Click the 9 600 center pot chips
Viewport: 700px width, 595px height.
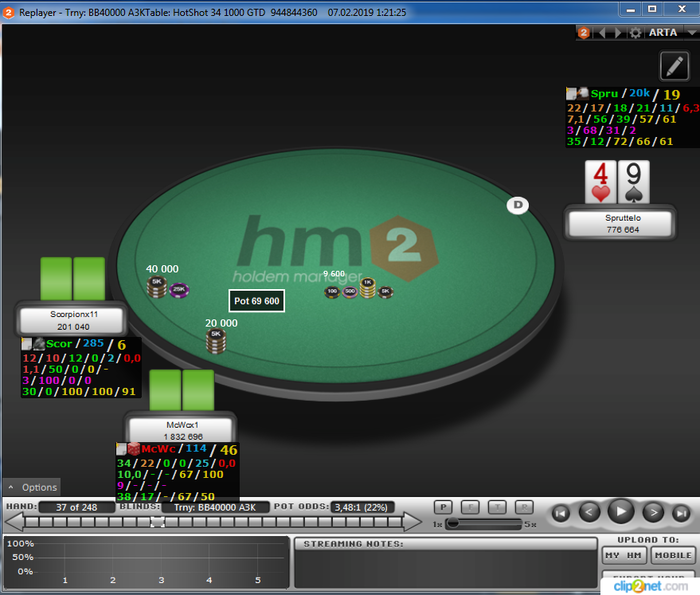359,289
